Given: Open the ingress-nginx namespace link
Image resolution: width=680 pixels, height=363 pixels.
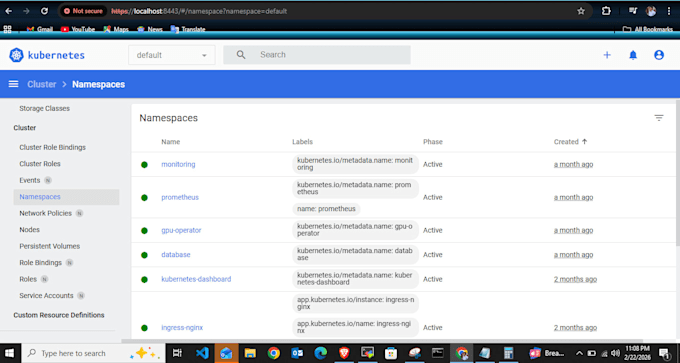Looking at the screenshot, I should pyautogui.click(x=182, y=327).
